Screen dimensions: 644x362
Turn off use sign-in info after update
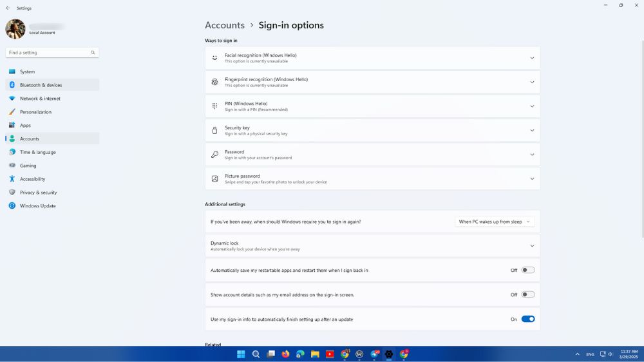click(528, 319)
